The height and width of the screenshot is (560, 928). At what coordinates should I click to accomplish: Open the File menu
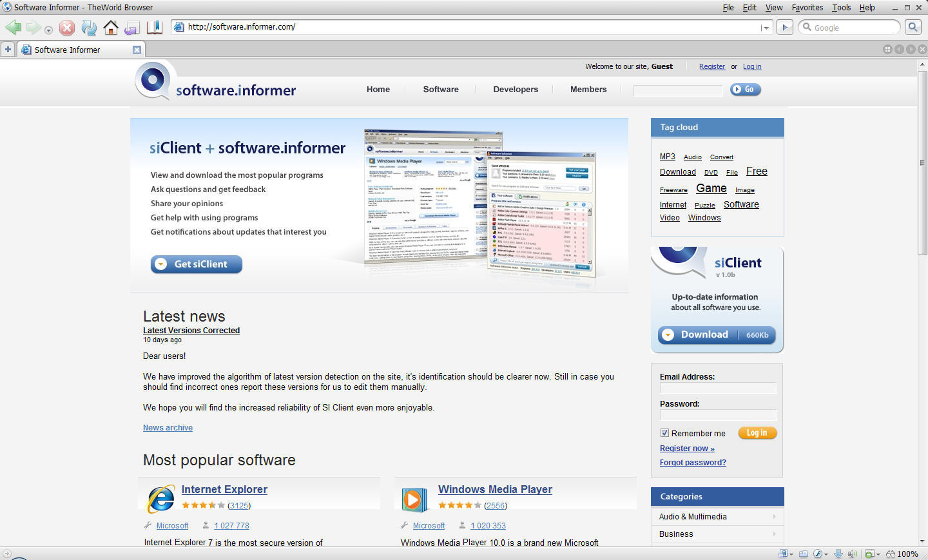728,8
